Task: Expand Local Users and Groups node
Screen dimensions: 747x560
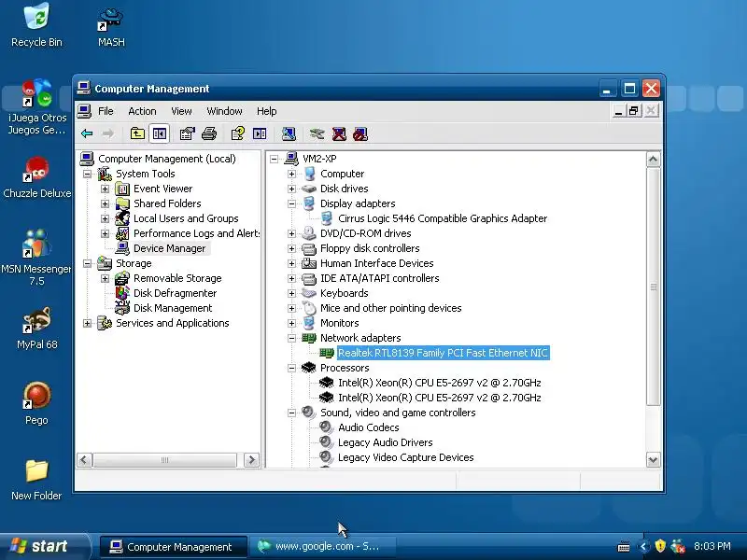Action: pos(105,218)
